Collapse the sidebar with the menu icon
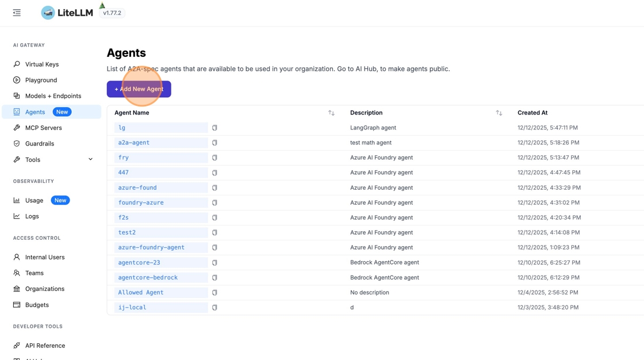This screenshot has width=644, height=360. [x=17, y=13]
